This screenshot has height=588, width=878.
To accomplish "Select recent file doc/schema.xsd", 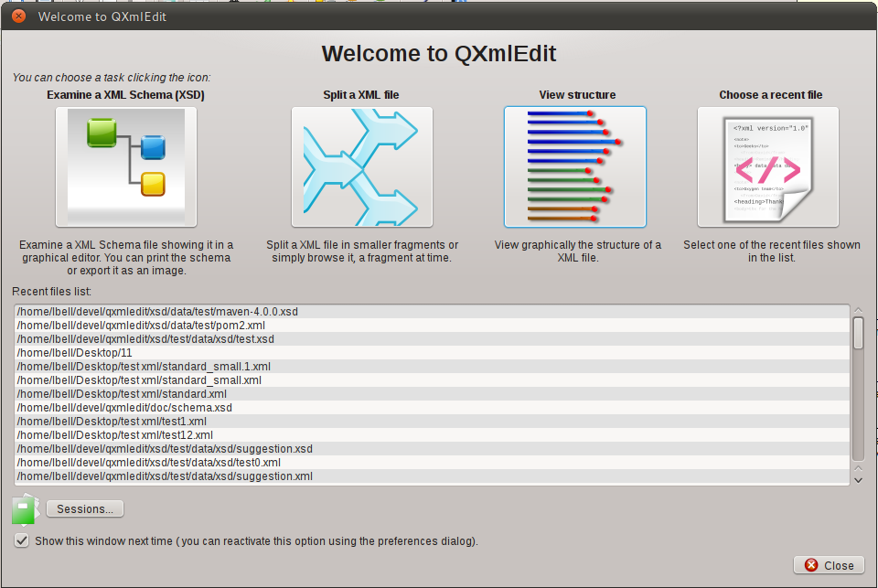I will [432, 408].
